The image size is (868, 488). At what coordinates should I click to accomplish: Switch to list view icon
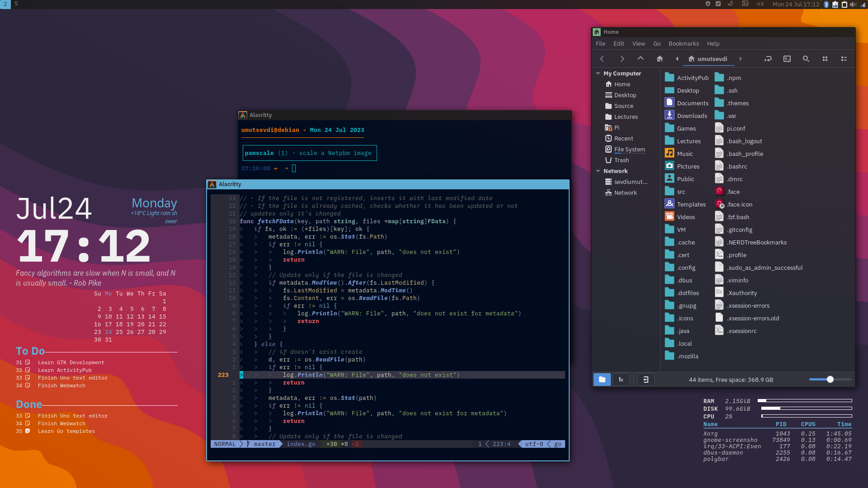844,59
